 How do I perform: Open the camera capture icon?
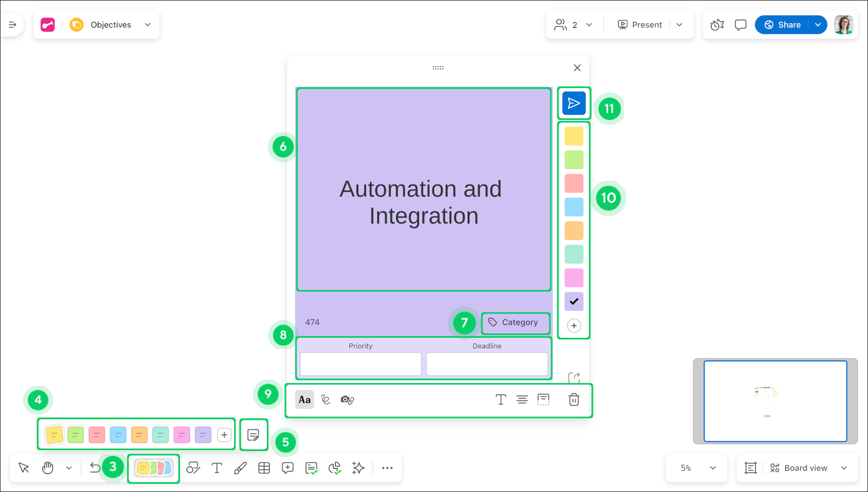347,399
